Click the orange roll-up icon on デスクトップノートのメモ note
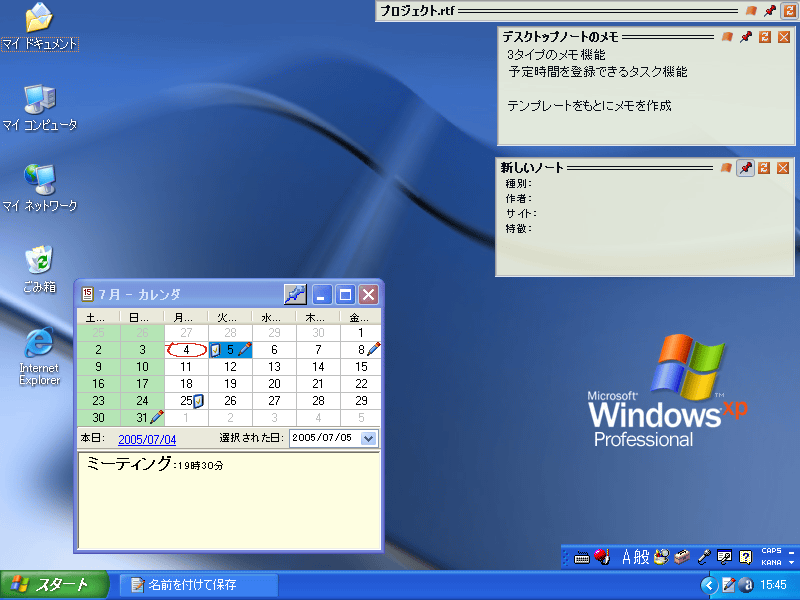 pos(765,37)
